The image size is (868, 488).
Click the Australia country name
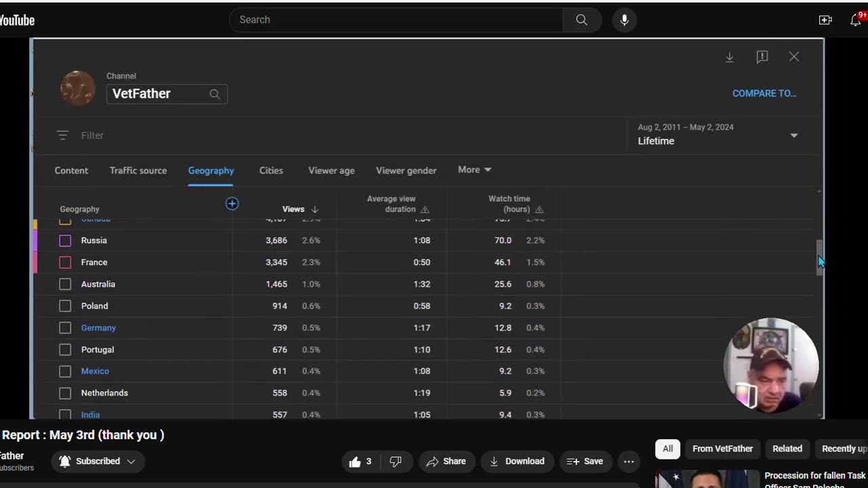98,284
